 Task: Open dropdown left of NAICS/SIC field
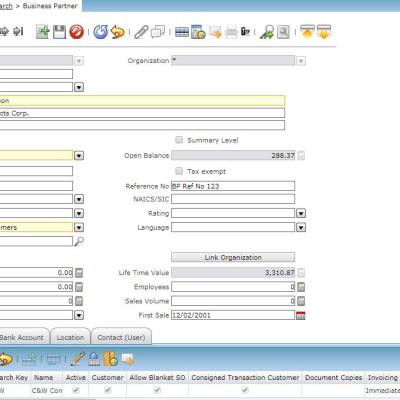(79, 199)
